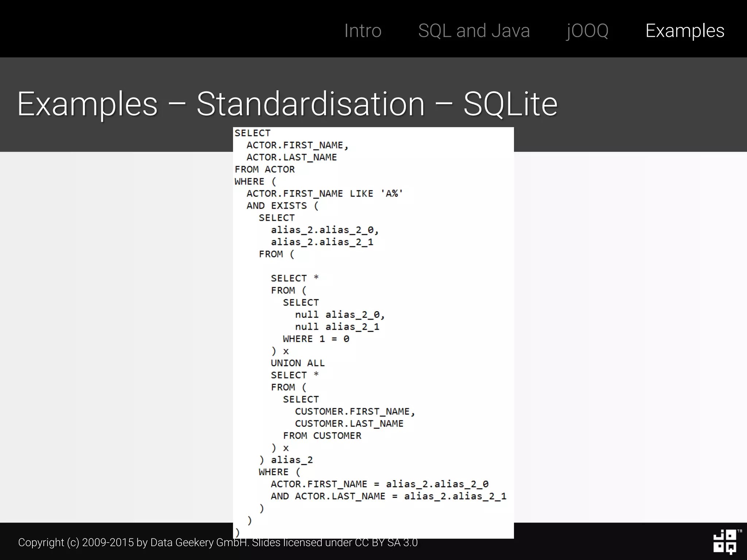The width and height of the screenshot is (747, 560).
Task: Click the first SELECT keyword in code
Action: pyautogui.click(x=252, y=133)
